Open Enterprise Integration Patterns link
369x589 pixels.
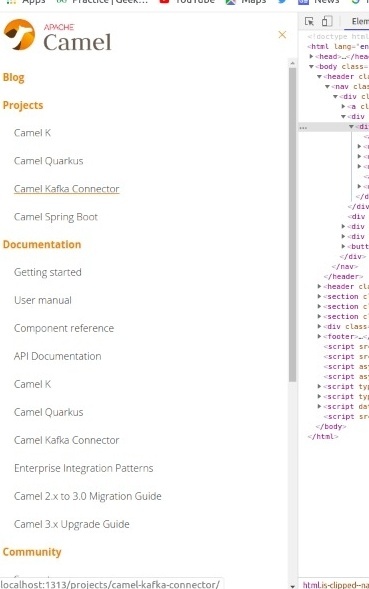83,468
